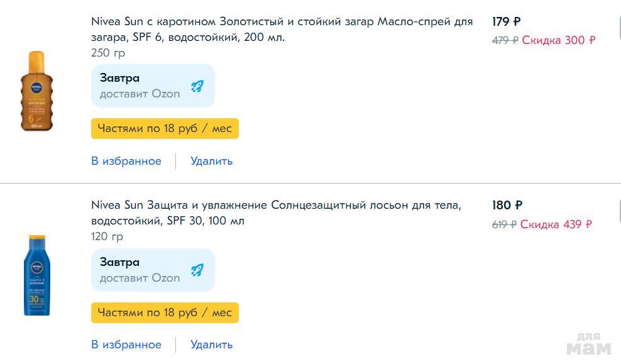Click the Завтра доставит Ozon badge for the oil spray
The image size is (621, 364).
(x=153, y=86)
